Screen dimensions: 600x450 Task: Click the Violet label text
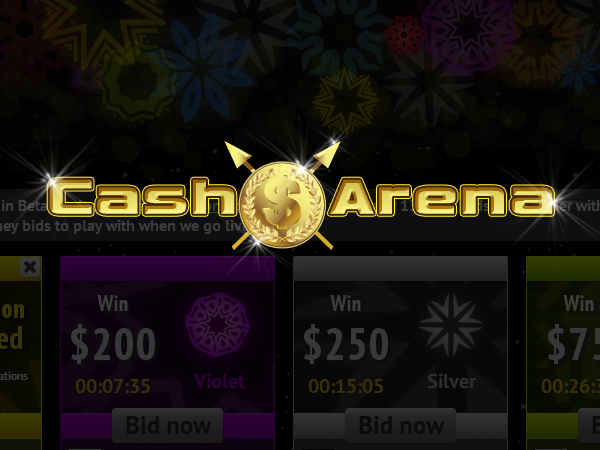tap(220, 382)
